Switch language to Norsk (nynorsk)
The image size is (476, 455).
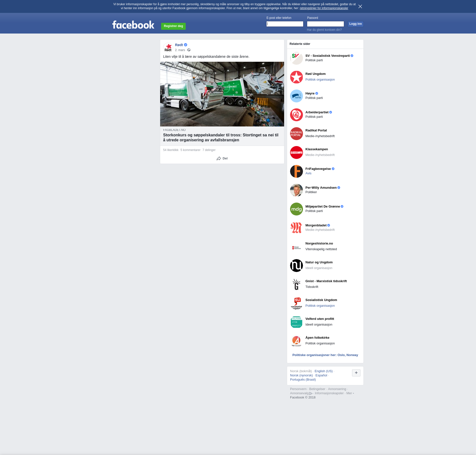[301, 375]
